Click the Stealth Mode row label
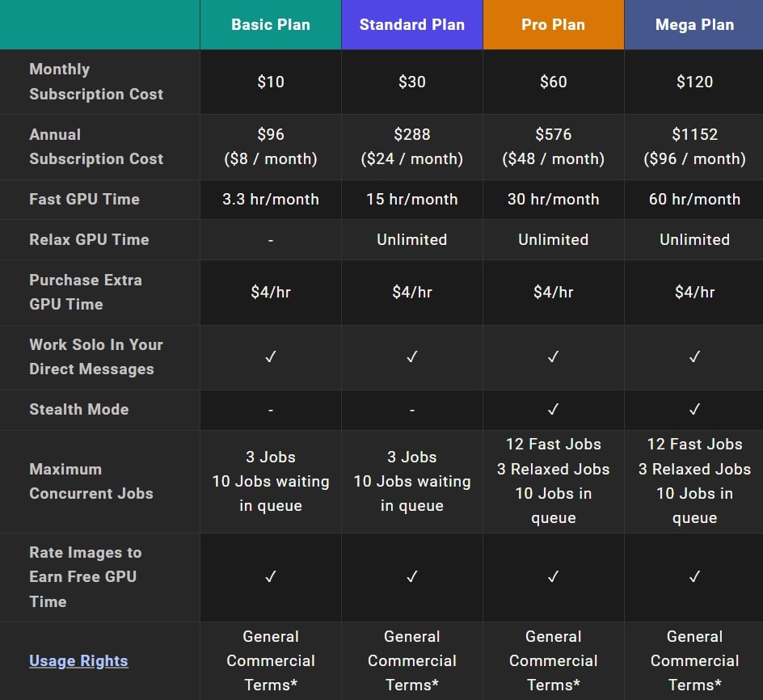Image resolution: width=763 pixels, height=700 pixels. (x=78, y=410)
